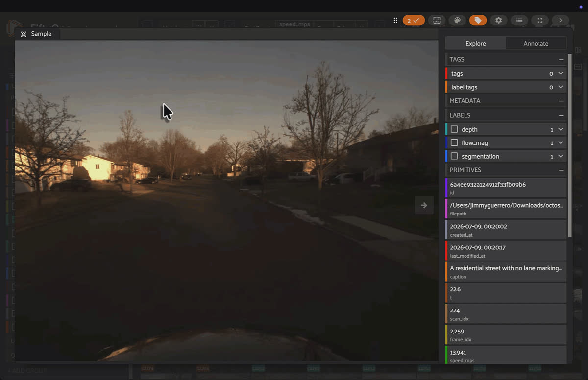This screenshot has height=380, width=588.
Task: Expand the tags row dropdown arrow
Action: [561, 73]
